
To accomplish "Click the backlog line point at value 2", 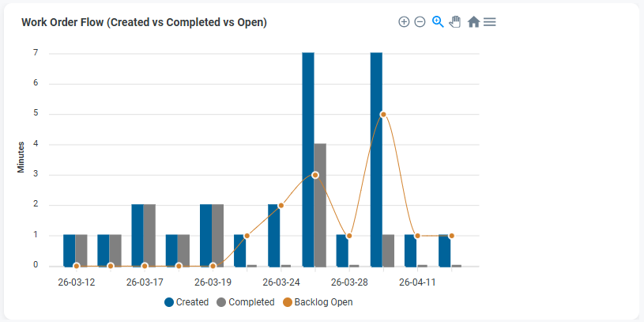I will coord(281,205).
